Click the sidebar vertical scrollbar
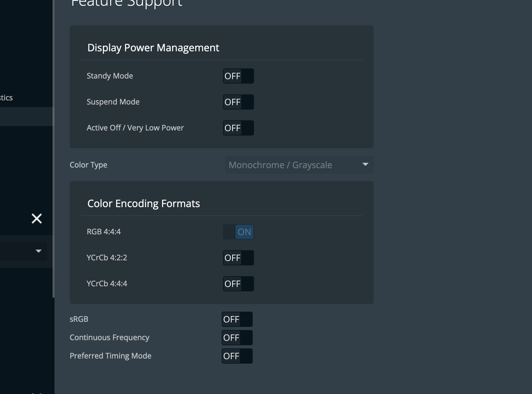532x394 pixels. (x=54, y=190)
